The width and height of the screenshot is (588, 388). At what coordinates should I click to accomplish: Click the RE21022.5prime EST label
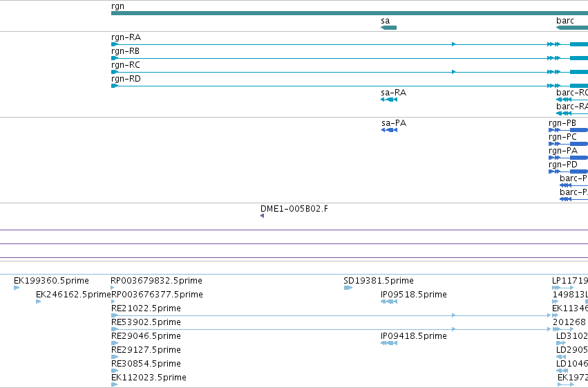coord(146,308)
